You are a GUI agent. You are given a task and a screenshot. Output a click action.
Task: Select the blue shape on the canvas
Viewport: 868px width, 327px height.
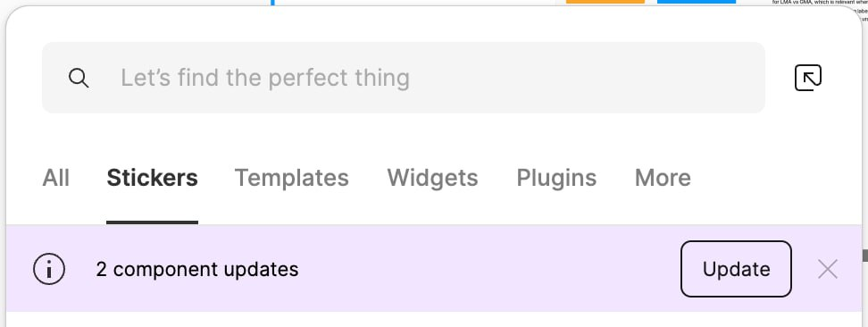pos(697,2)
